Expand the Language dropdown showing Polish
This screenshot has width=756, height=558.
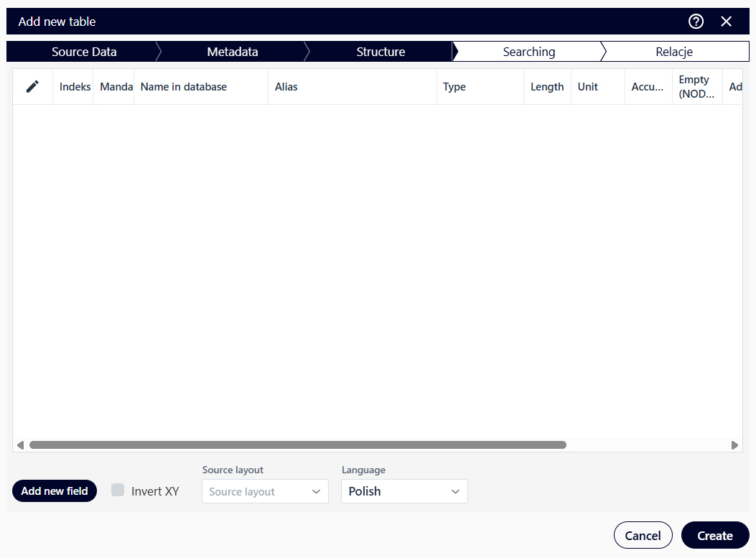point(404,491)
